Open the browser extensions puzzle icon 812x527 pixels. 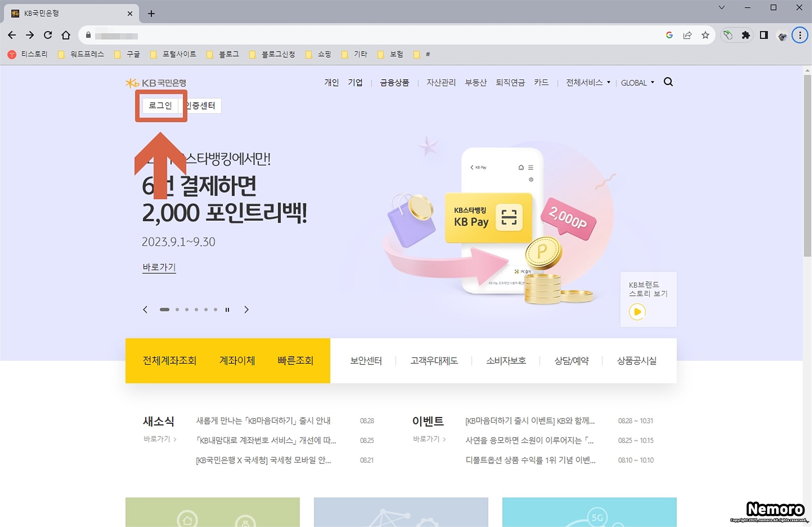[x=746, y=35]
